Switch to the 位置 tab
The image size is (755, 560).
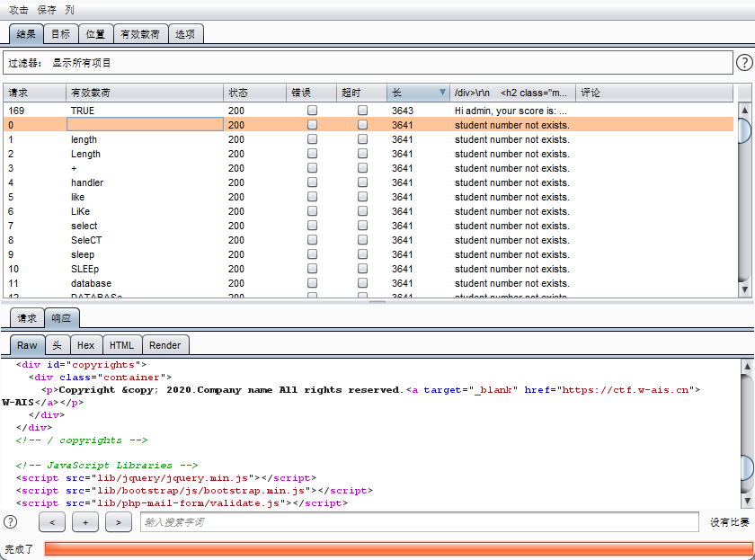coord(95,34)
